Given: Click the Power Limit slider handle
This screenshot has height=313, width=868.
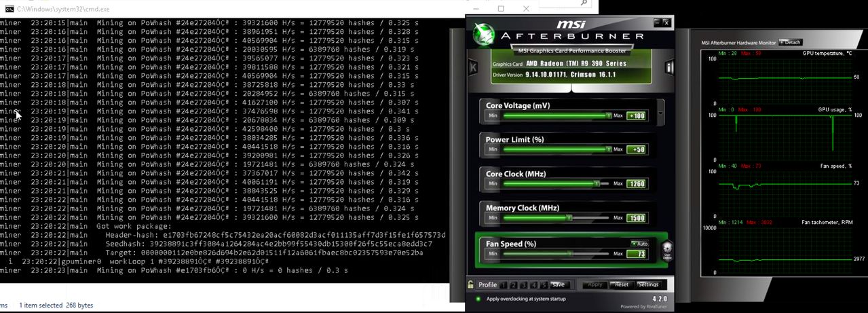Looking at the screenshot, I should point(608,149).
